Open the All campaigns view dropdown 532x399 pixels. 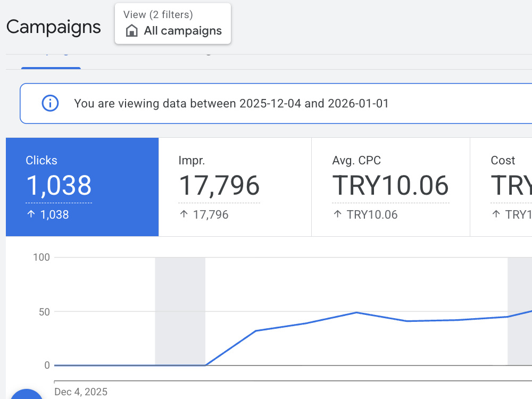(x=173, y=24)
